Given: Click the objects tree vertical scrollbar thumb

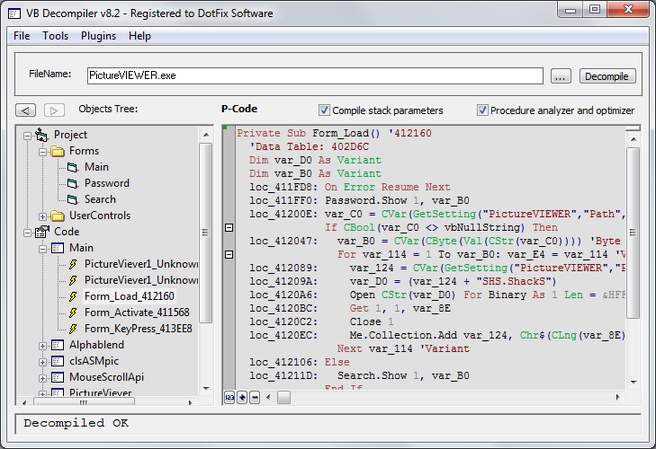Looking at the screenshot, I should 205,233.
